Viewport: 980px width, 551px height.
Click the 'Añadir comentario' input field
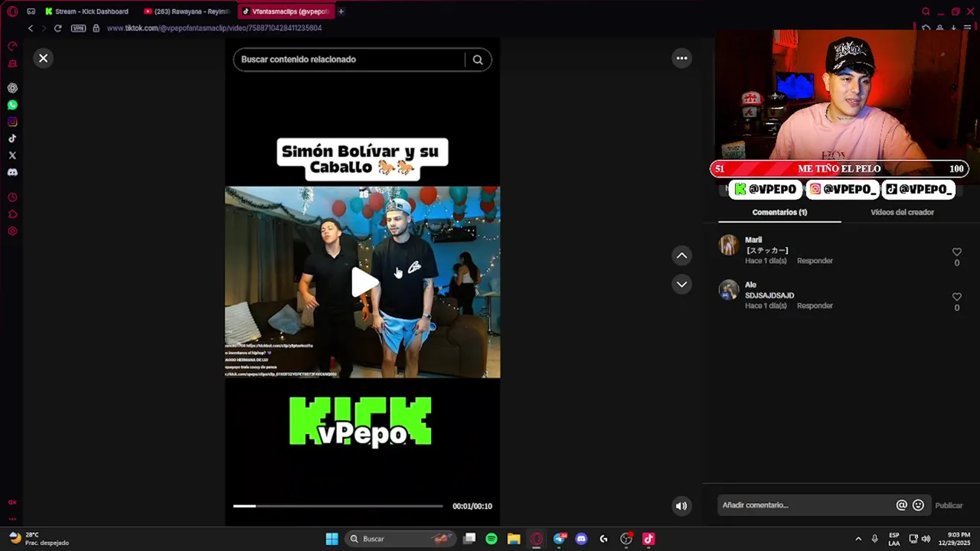pyautogui.click(x=807, y=505)
